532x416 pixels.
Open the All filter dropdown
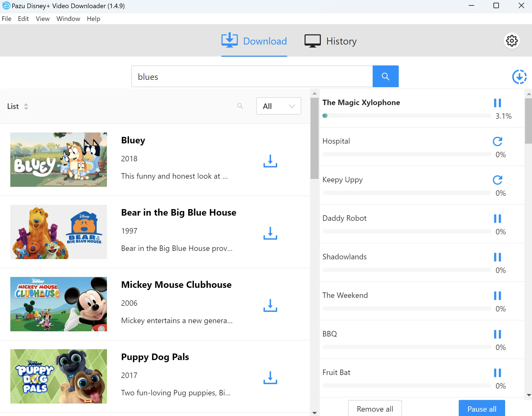[x=278, y=106]
